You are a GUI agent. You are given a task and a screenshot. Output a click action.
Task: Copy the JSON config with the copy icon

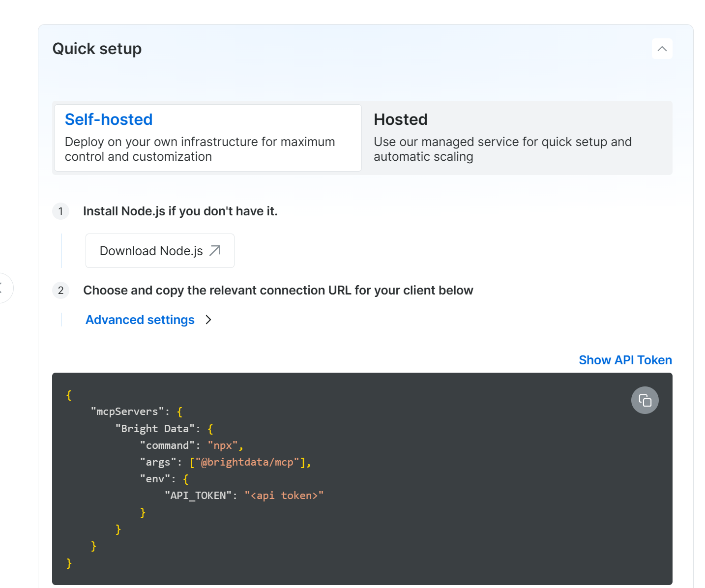[x=645, y=400]
